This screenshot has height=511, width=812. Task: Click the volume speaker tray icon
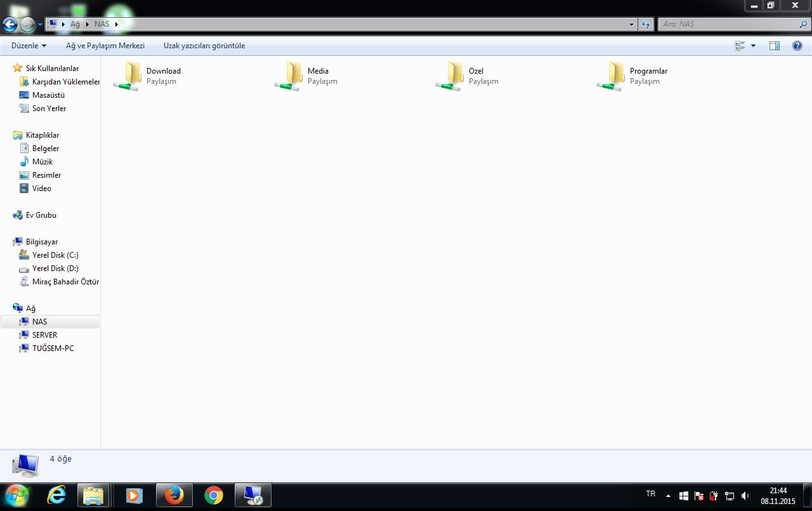click(x=745, y=496)
